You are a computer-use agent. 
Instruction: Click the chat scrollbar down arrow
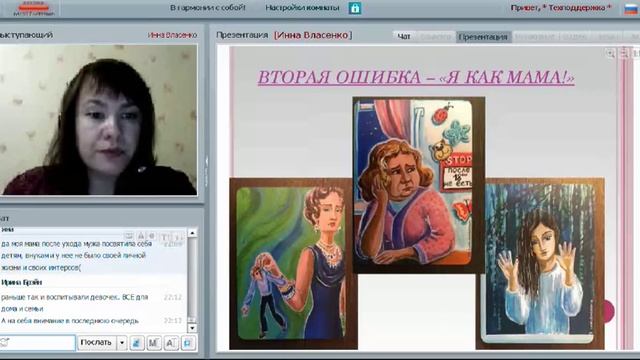tap(192, 328)
